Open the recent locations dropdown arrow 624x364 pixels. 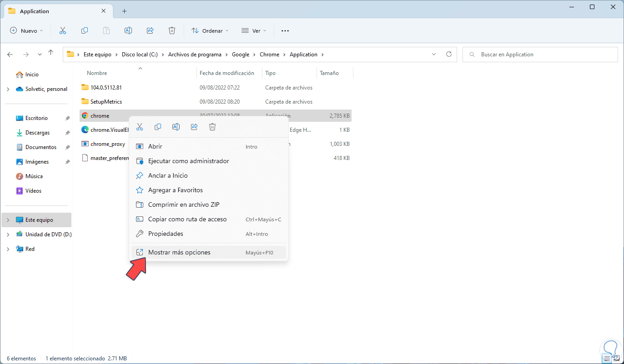pyautogui.click(x=40, y=54)
